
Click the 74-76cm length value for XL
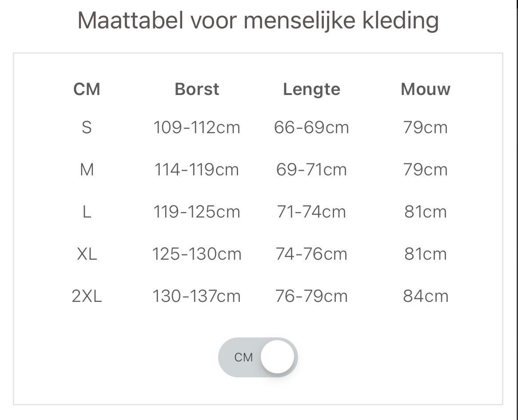pyautogui.click(x=311, y=254)
